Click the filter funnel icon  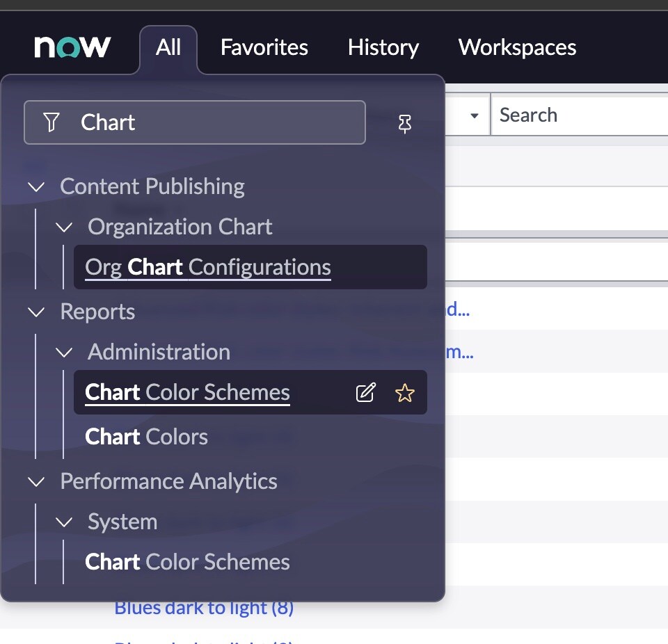click(51, 122)
